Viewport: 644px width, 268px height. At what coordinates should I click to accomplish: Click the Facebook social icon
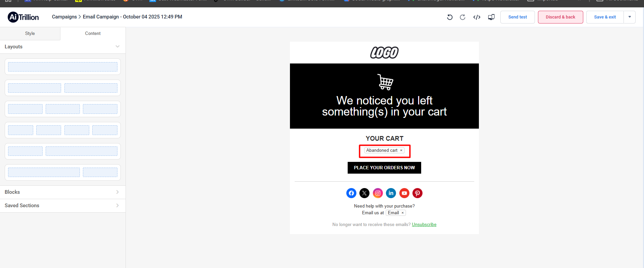[351, 193]
